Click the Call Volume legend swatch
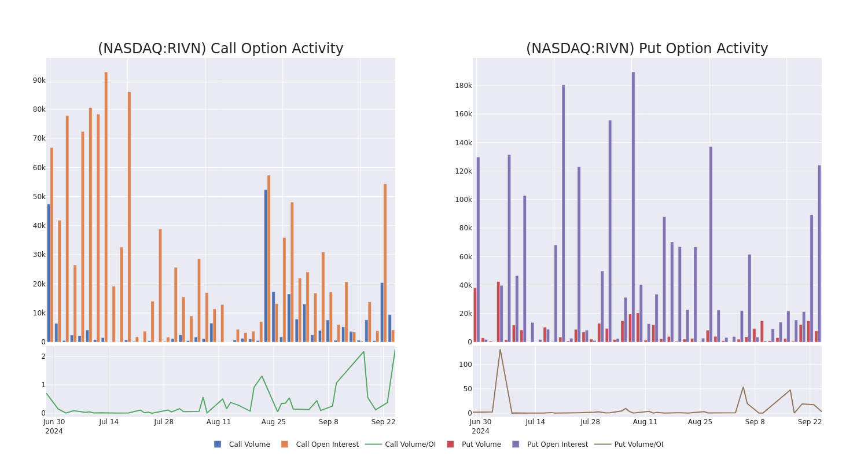 point(218,444)
